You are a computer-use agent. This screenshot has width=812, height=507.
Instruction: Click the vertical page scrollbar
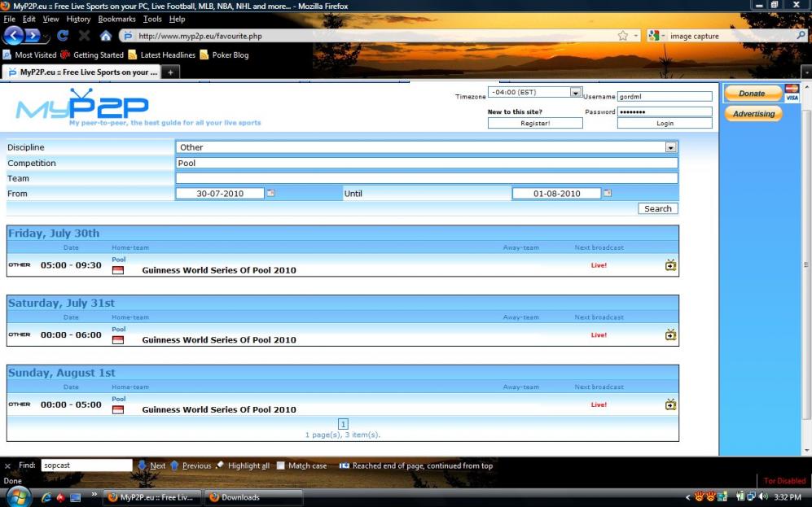[x=806, y=265]
